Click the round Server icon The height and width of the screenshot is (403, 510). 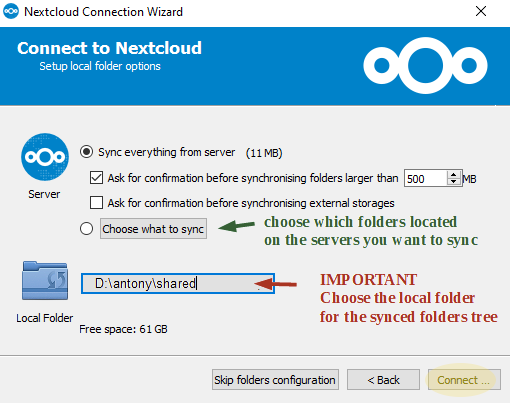click(x=45, y=157)
